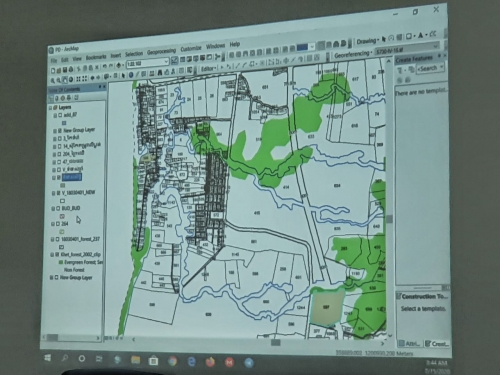Uncheck the V_18030401_NEW layer
Image resolution: width=500 pixels, height=375 pixels.
point(58,193)
